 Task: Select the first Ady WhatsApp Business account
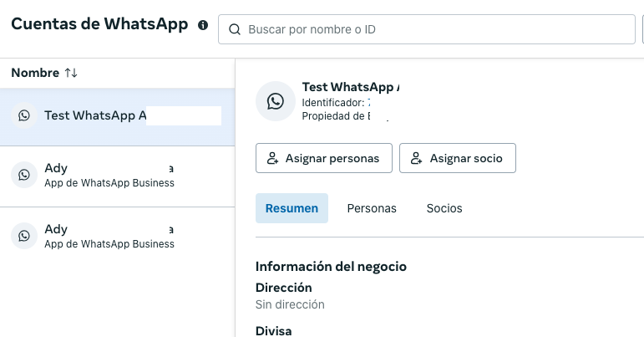(x=109, y=176)
